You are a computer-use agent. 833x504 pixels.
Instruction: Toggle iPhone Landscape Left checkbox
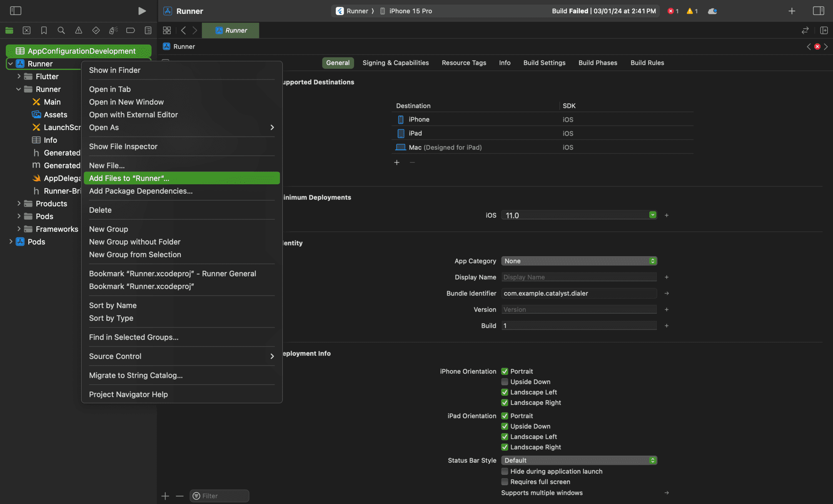pos(504,392)
